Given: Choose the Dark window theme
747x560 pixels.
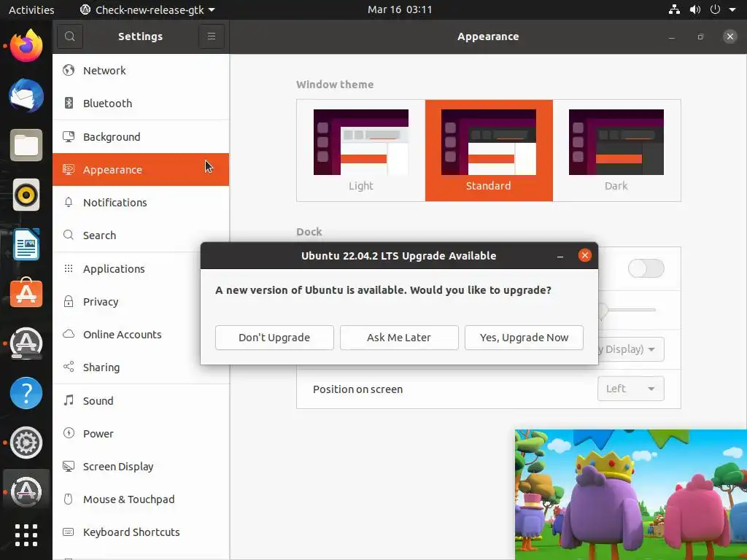Looking at the screenshot, I should coord(616,150).
